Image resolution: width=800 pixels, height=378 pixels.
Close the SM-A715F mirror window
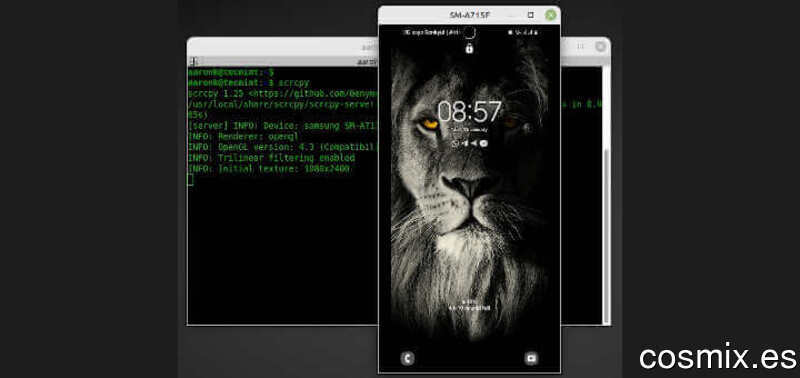click(551, 15)
